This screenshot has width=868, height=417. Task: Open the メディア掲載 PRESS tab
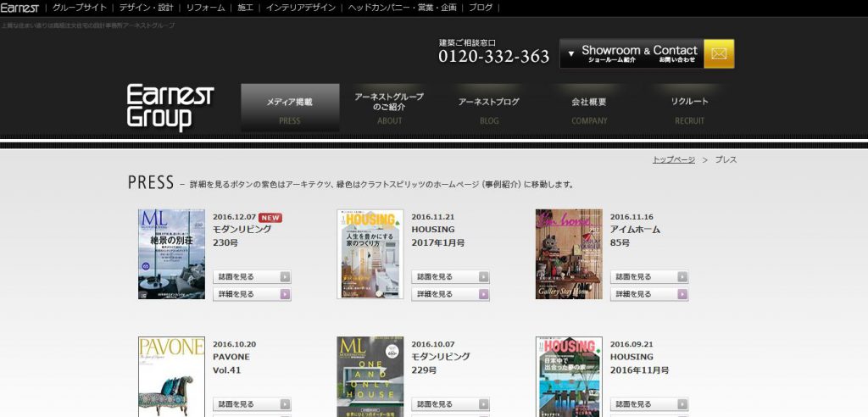click(290, 108)
